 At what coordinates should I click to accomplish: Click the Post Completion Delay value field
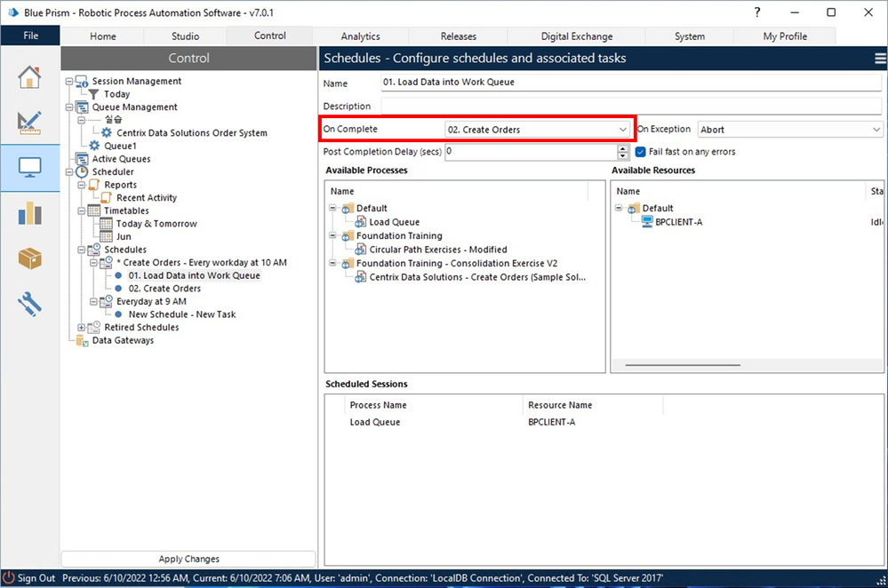point(532,152)
